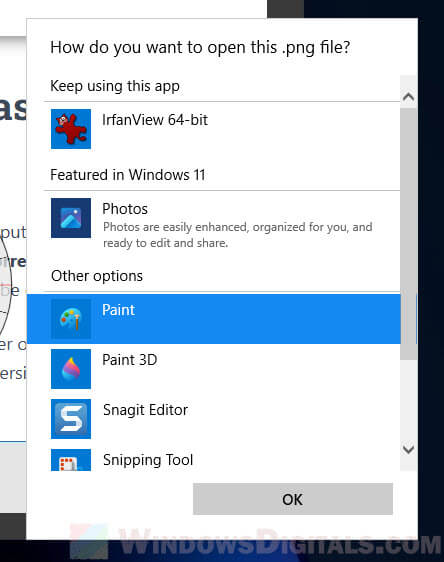This screenshot has height=562, width=444.
Task: Click the Snagit Editor label
Action: [145, 410]
